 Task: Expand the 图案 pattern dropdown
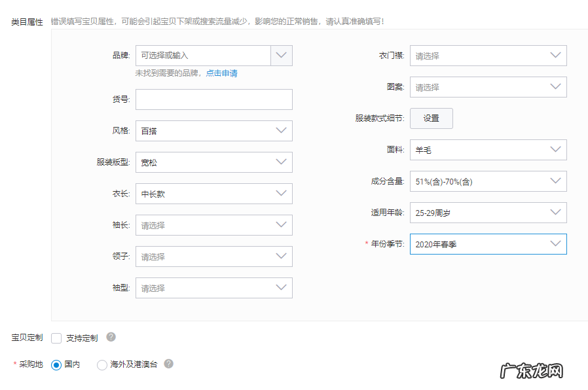point(556,87)
